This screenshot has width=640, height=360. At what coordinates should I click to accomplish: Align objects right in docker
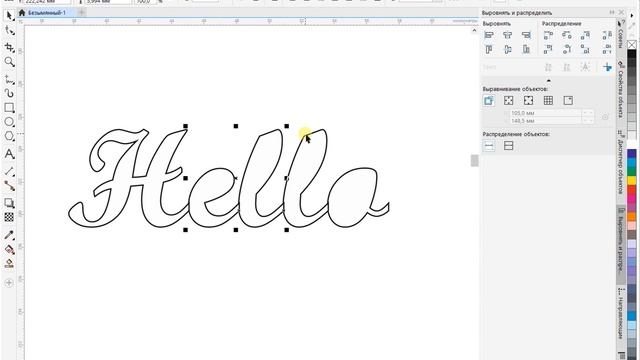[x=527, y=35]
